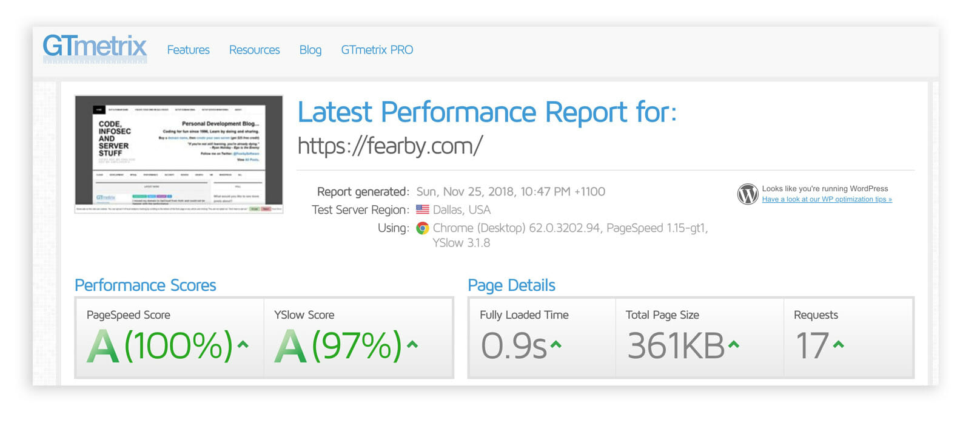This screenshot has width=980, height=428.
Task: Click the Page Details heading
Action: (x=511, y=285)
